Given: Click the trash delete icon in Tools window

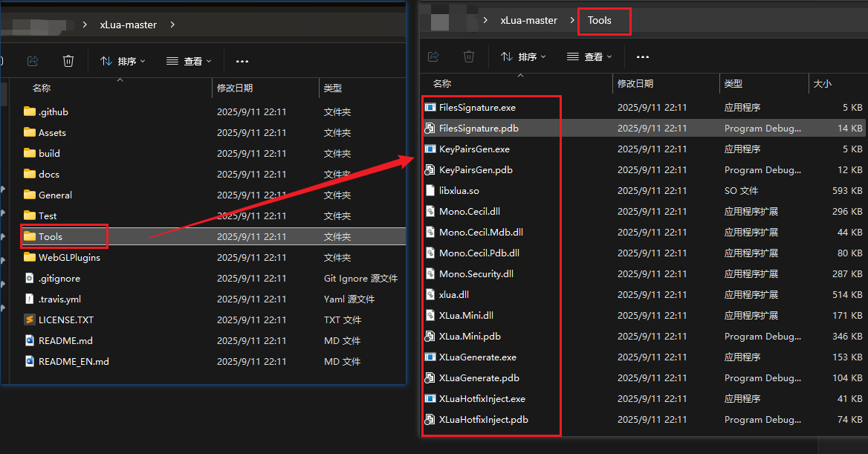Looking at the screenshot, I should click(469, 56).
